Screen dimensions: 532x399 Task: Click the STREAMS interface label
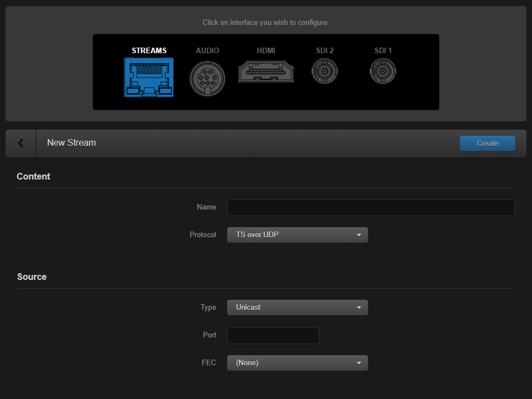[x=149, y=50]
